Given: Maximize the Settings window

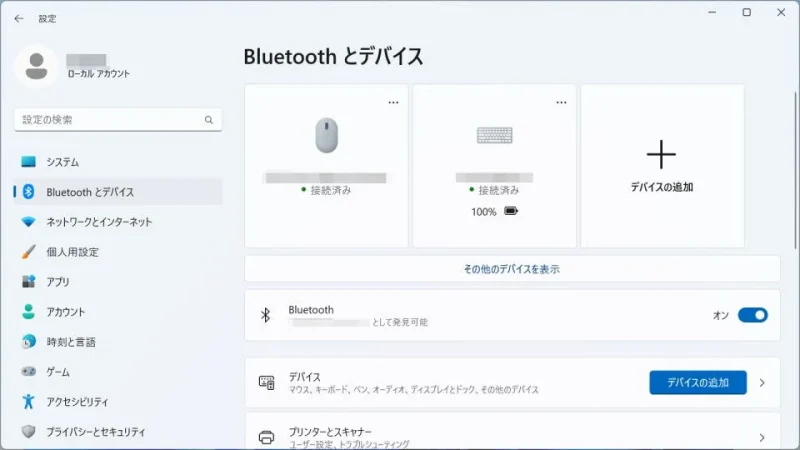Looking at the screenshot, I should click(746, 12).
